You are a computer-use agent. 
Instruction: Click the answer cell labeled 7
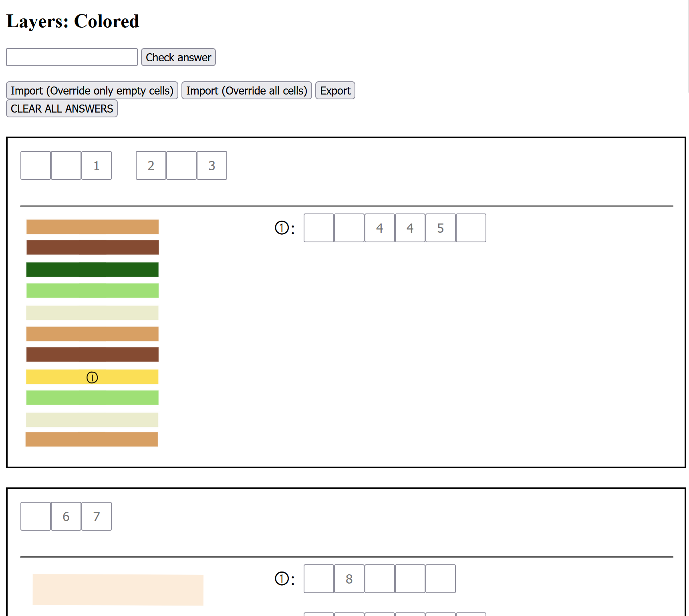(x=97, y=516)
